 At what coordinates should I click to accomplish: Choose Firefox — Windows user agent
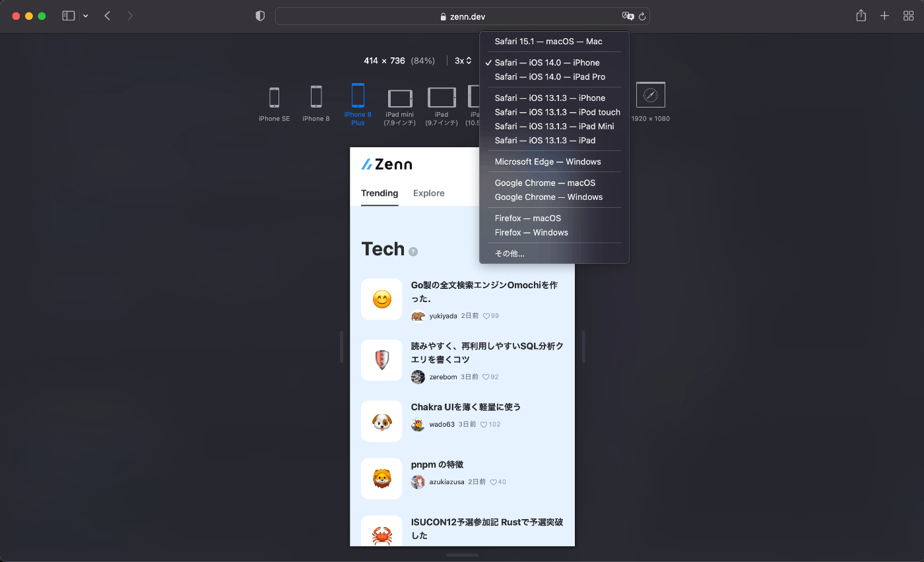[x=554, y=233]
